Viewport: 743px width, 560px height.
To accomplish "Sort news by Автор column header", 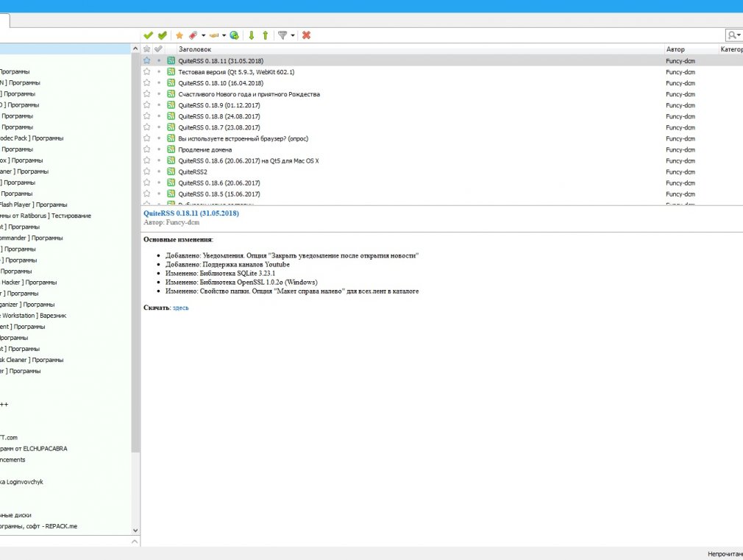I will point(675,49).
